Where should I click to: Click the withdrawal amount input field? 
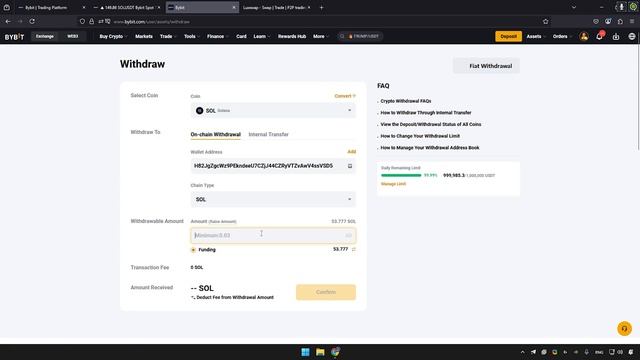[x=273, y=236]
